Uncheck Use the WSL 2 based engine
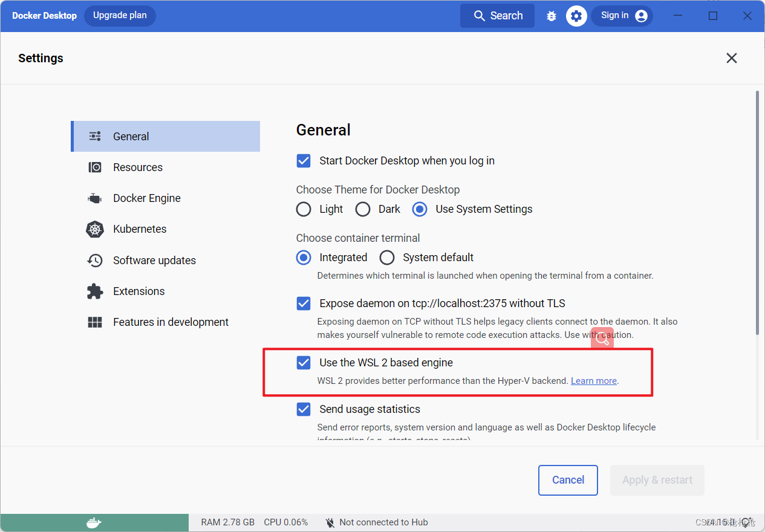The width and height of the screenshot is (765, 532). point(303,363)
